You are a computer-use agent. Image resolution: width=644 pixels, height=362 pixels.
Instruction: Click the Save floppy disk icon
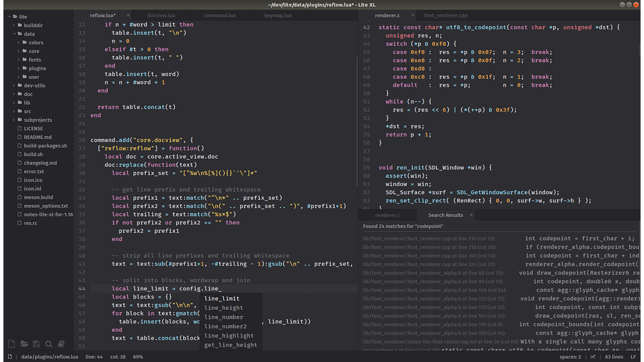(36, 344)
